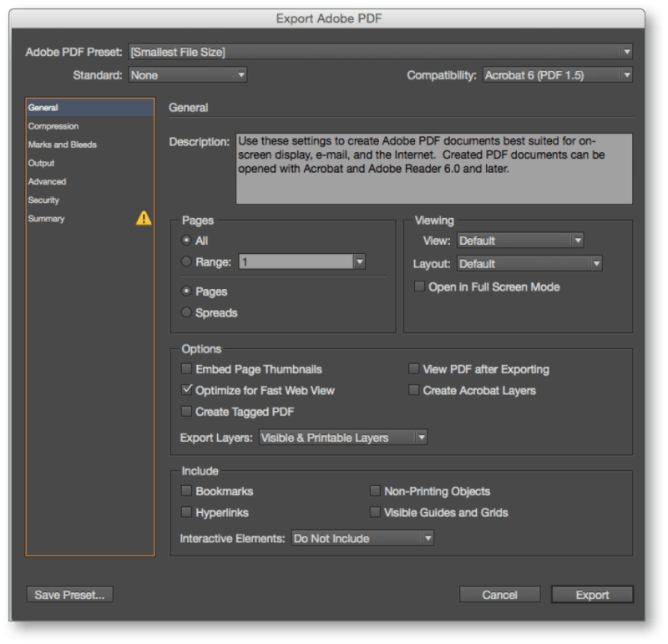Open the Interactive Elements dropdown

click(x=362, y=538)
